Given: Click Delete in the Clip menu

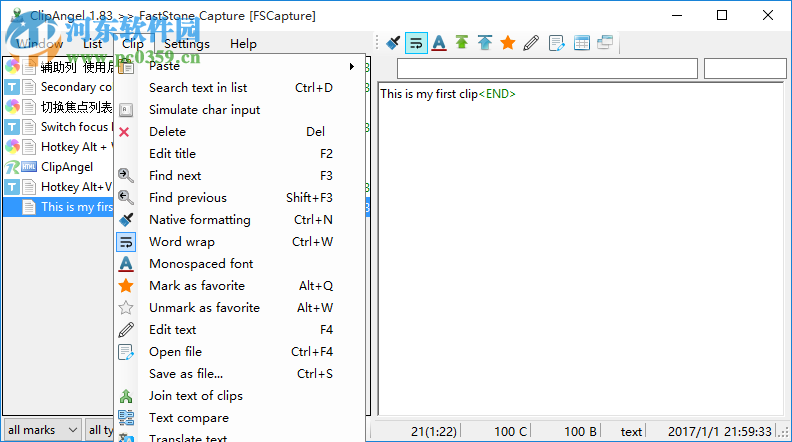Looking at the screenshot, I should [x=239, y=132].
